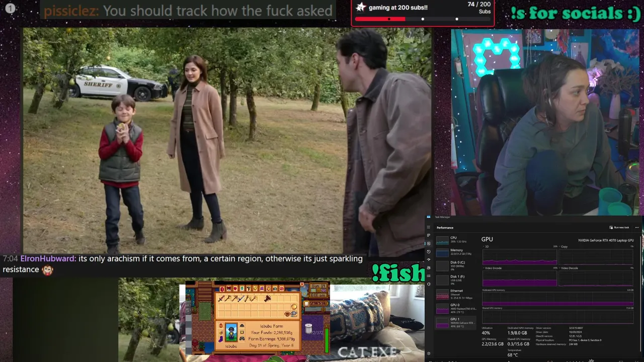Select the brown bowl item in the inventory

point(287,314)
